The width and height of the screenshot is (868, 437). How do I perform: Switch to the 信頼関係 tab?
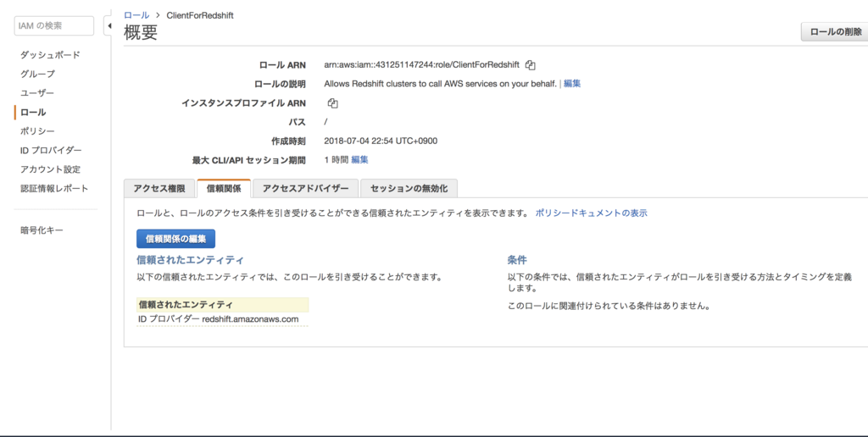(x=224, y=189)
